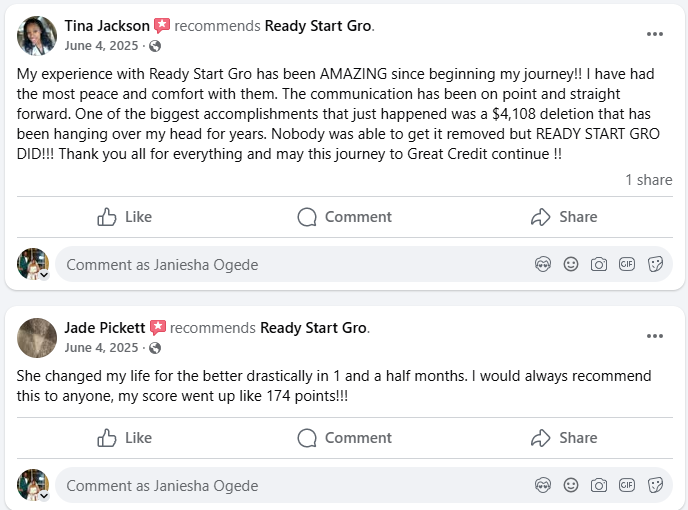Screen dimensions: 688x510
Task: Attach photo via camera icon in Tina's comment box
Action: click(599, 264)
